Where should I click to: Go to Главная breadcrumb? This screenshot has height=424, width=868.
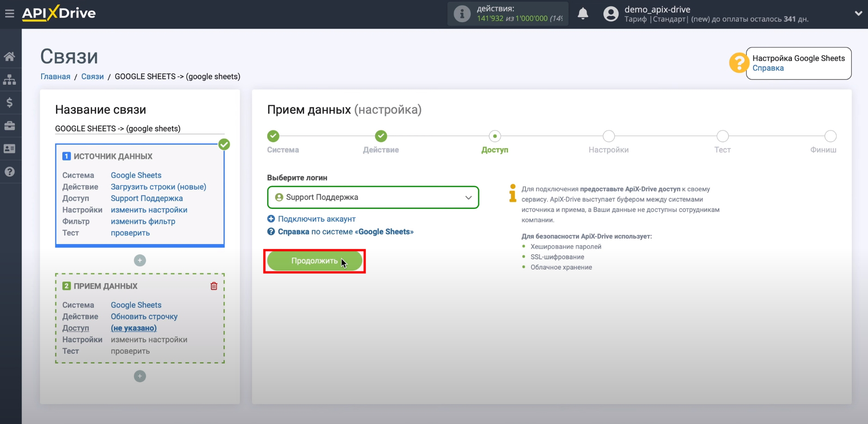pyautogui.click(x=55, y=77)
